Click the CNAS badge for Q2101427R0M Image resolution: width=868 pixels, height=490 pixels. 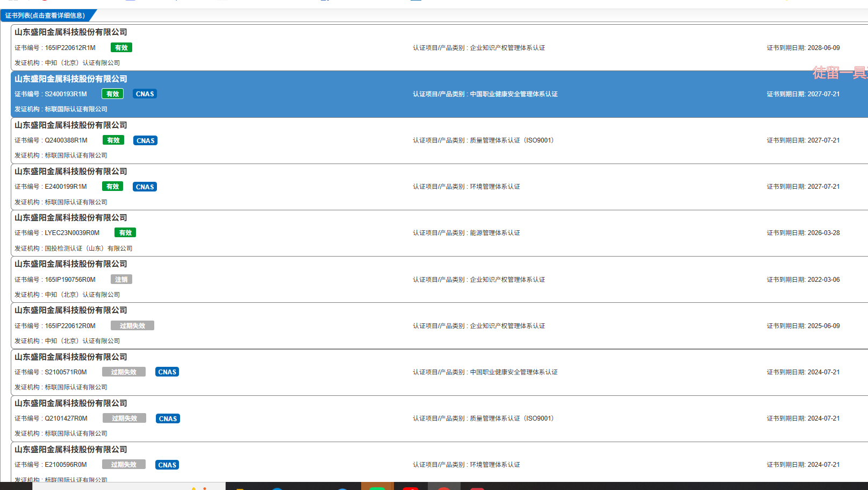(168, 418)
